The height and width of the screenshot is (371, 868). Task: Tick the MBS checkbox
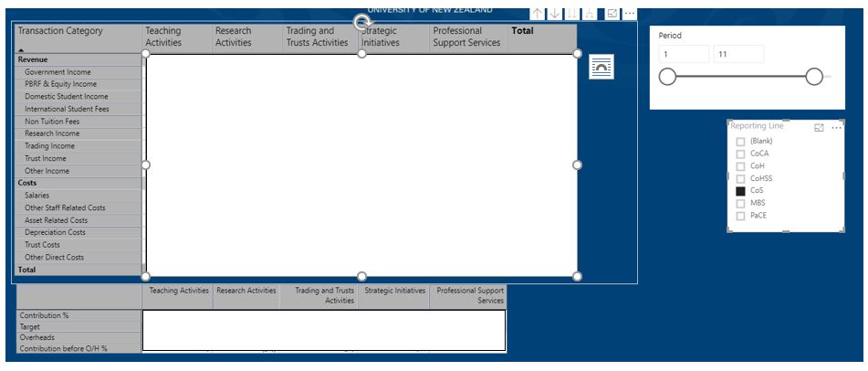740,204
